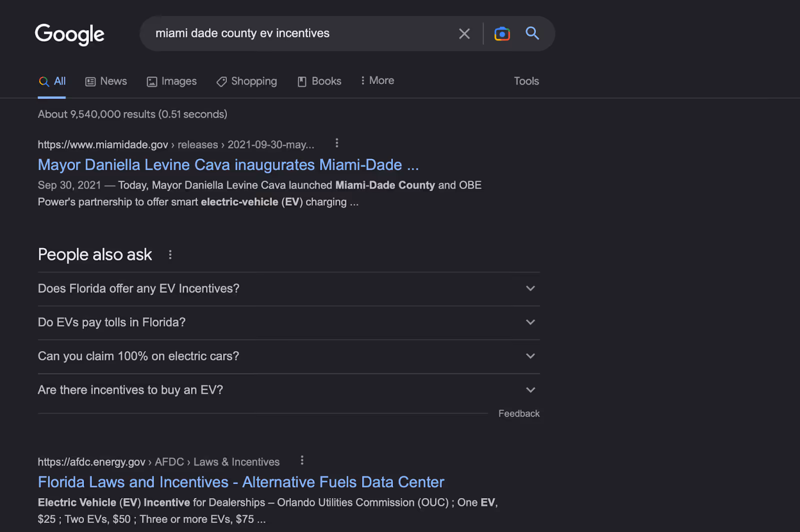The width and height of the screenshot is (800, 532).
Task: Click the miamidade.gov URL breadcrumb
Action: [x=176, y=144]
